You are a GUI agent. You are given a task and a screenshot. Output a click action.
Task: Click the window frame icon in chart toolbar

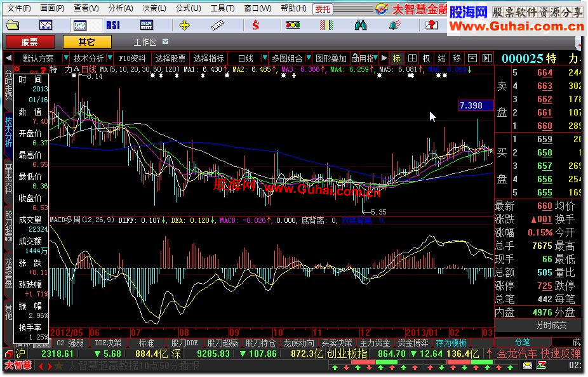(x=472, y=58)
